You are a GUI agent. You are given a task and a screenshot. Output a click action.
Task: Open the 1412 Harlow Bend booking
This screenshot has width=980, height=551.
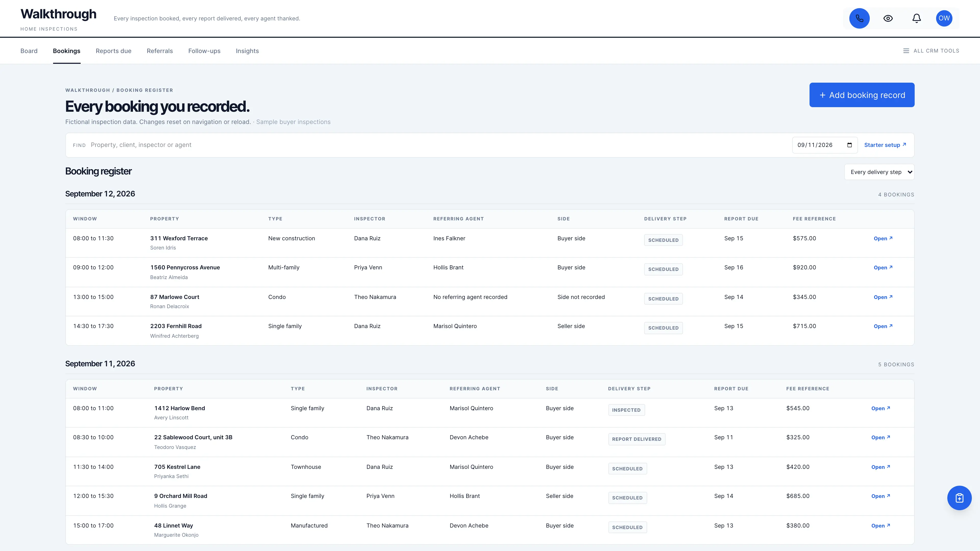pyautogui.click(x=880, y=408)
